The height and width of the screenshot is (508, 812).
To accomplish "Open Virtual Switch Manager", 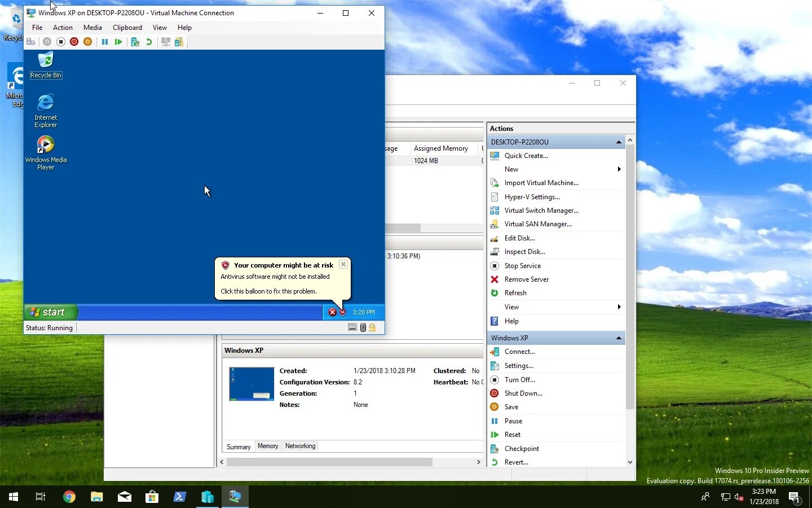I will pyautogui.click(x=541, y=211).
